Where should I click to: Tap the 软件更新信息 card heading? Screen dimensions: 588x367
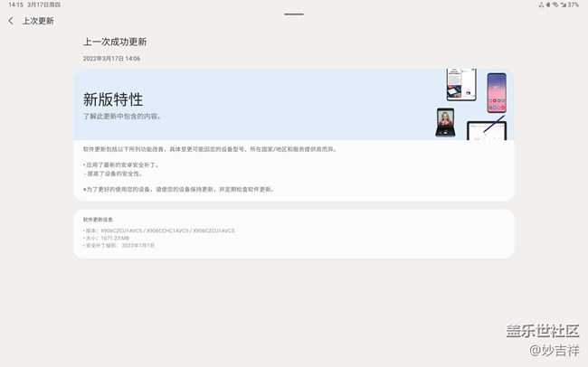click(x=98, y=220)
